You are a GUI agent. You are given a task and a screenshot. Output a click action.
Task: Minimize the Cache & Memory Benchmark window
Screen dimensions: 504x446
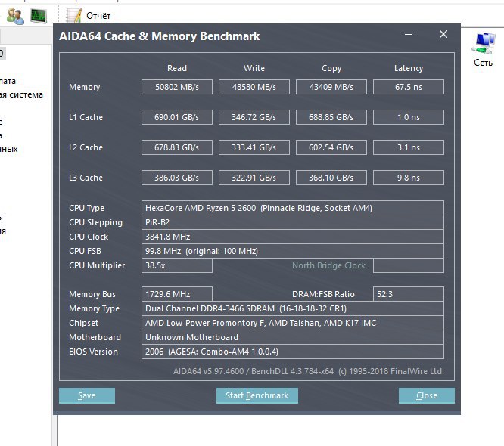[x=409, y=34]
